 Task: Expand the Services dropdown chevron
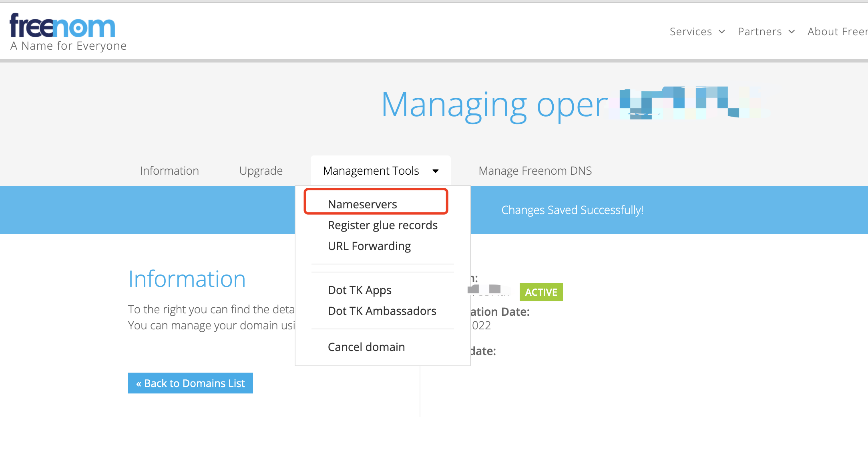coord(722,32)
